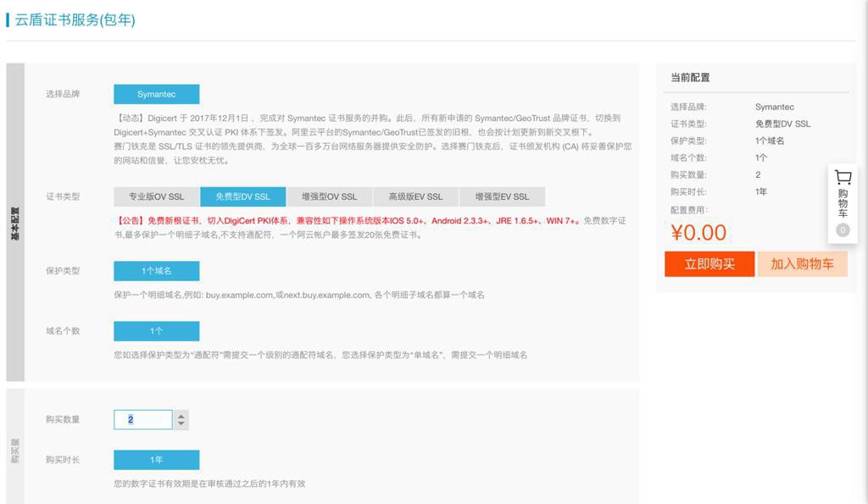Click the buy.example.com protection hint text
This screenshot has height=504, width=868.
[x=299, y=295]
